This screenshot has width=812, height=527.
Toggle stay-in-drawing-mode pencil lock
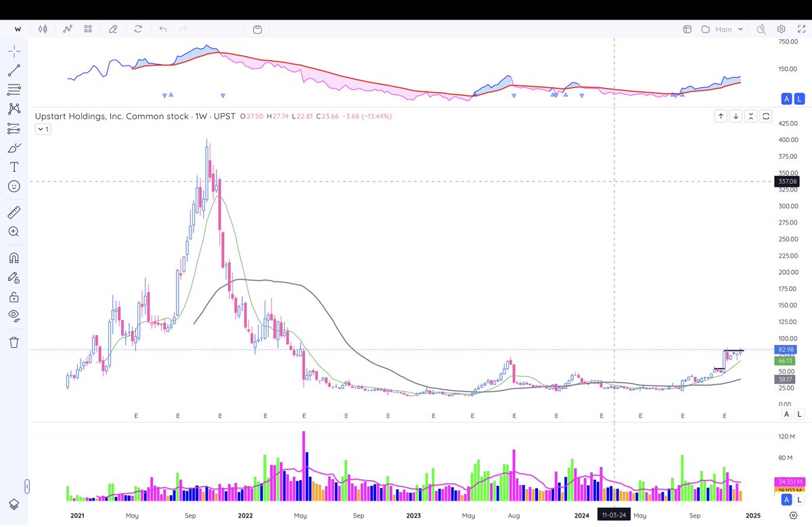click(14, 277)
